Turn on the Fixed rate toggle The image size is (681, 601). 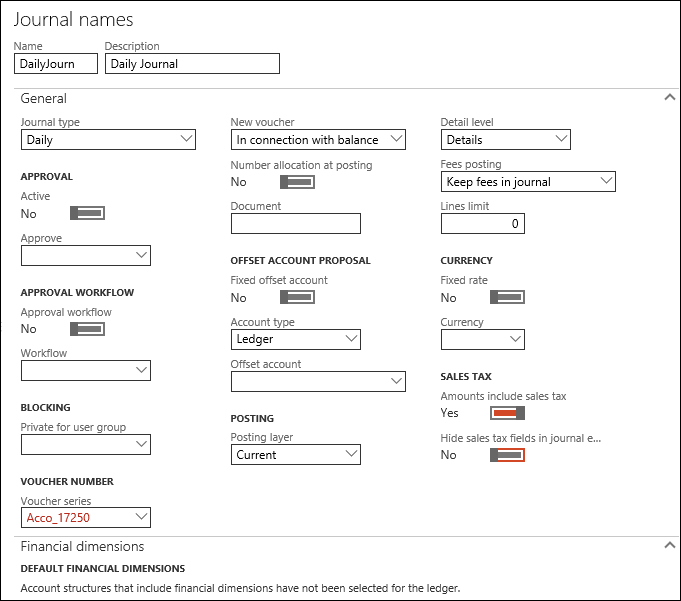pyautogui.click(x=507, y=298)
